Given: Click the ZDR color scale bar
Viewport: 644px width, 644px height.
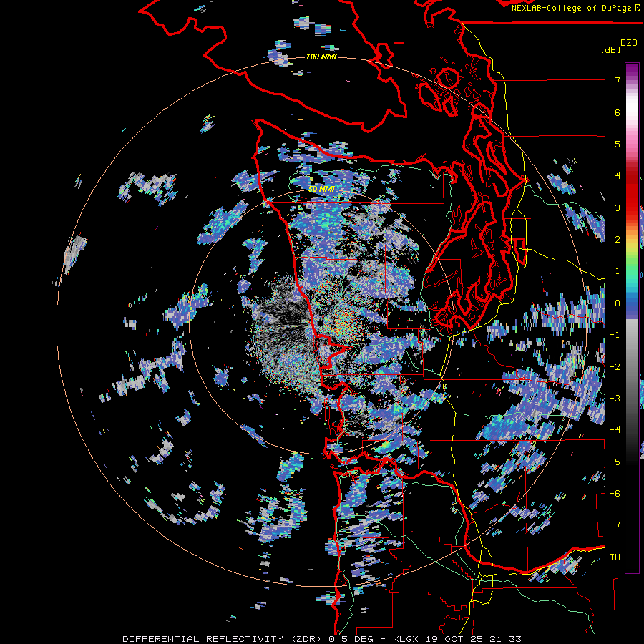Looking at the screenshot, I should (x=632, y=318).
